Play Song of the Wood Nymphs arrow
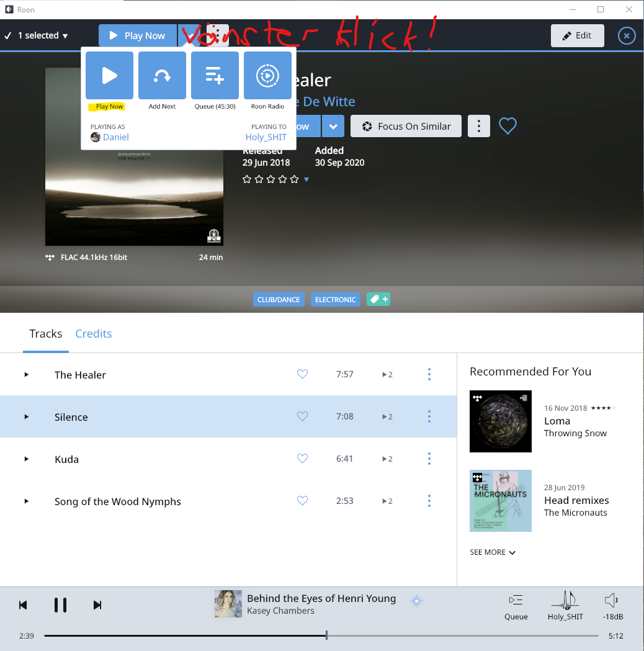 [27, 501]
